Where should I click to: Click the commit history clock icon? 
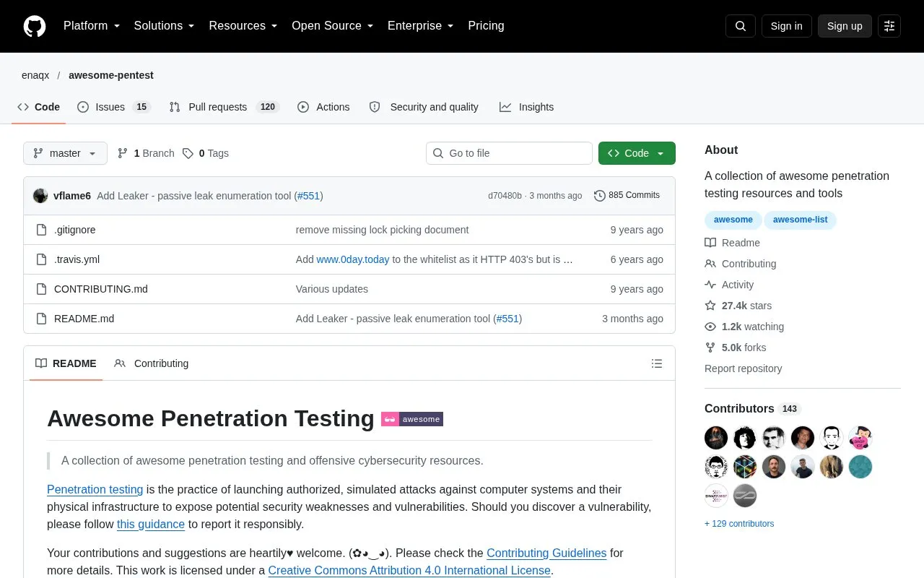click(x=600, y=196)
